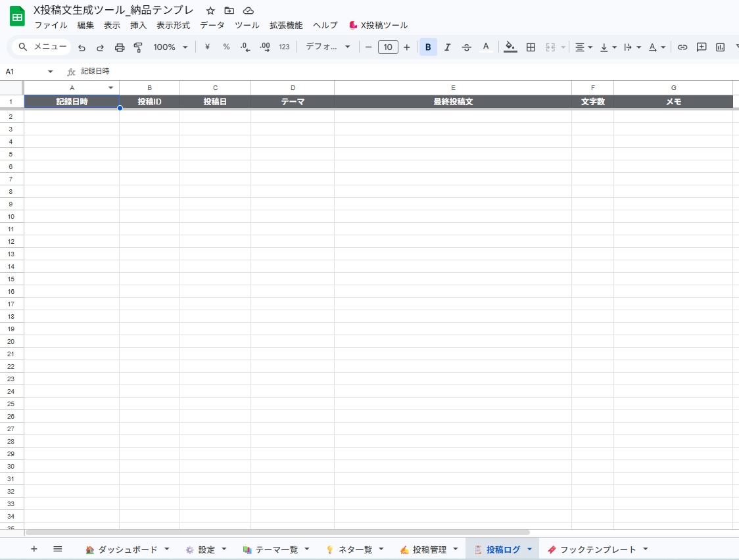Insert comment icon in toolbar
This screenshot has width=739, height=560.
pos(702,47)
